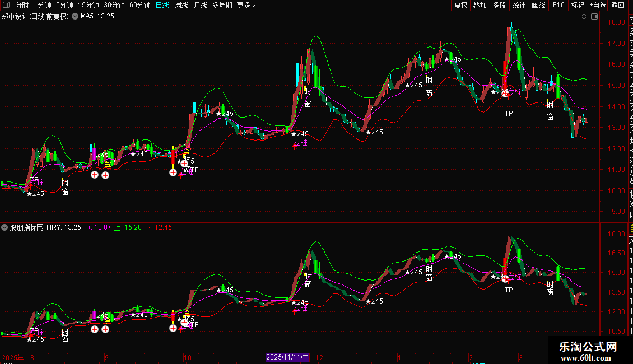Click month 10 on the time axis
The image size is (633, 364).
(x=187, y=357)
